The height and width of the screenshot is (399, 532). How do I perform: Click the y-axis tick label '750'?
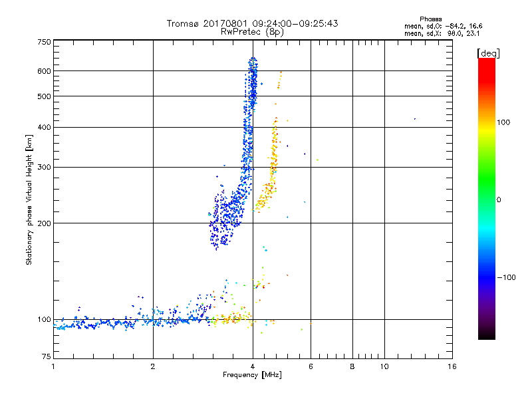coord(44,42)
